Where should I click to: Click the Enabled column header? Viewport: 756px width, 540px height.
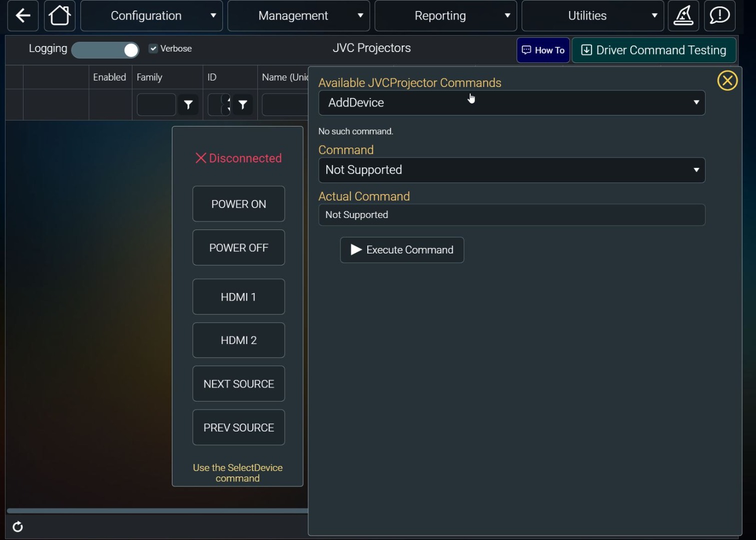(109, 77)
